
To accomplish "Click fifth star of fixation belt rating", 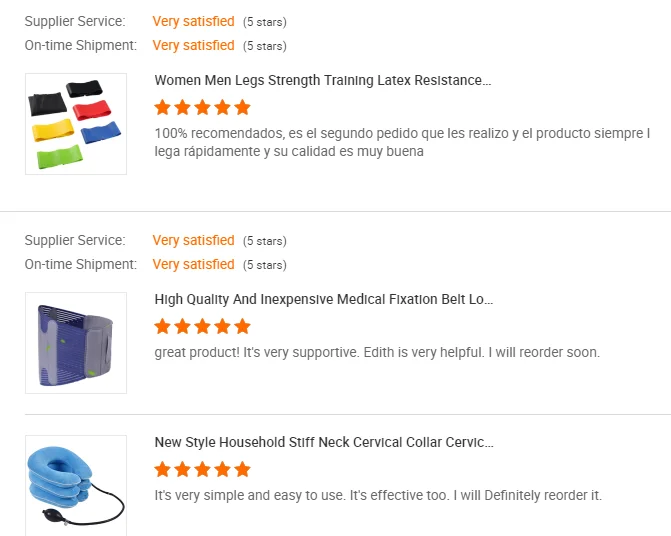I will (242, 326).
